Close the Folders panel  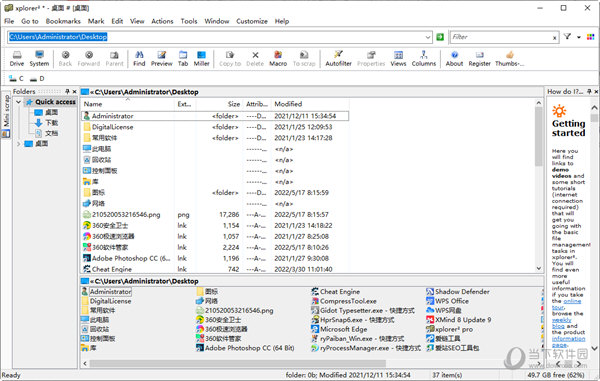click(x=74, y=91)
